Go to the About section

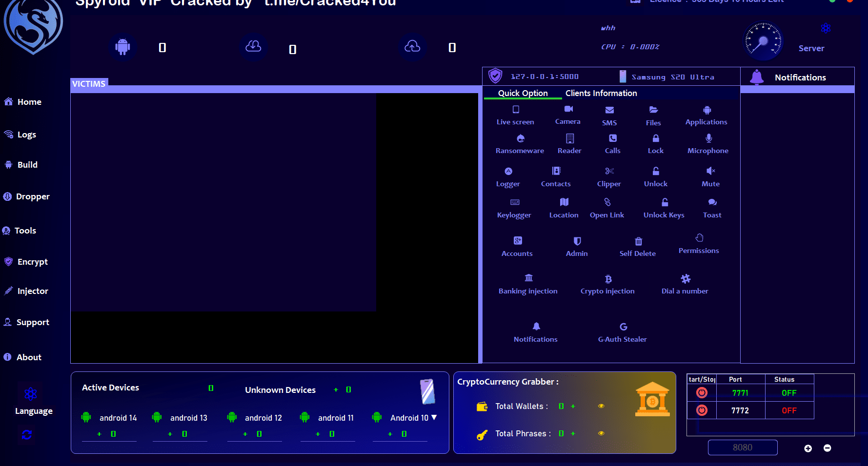[x=28, y=357]
